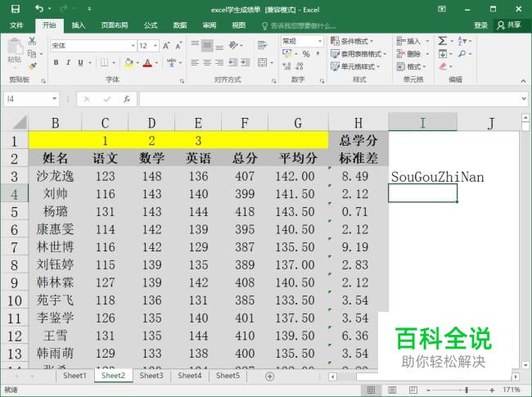This screenshot has height=397, width=532.
Task: Zoom in with plus button
Action: point(492,390)
